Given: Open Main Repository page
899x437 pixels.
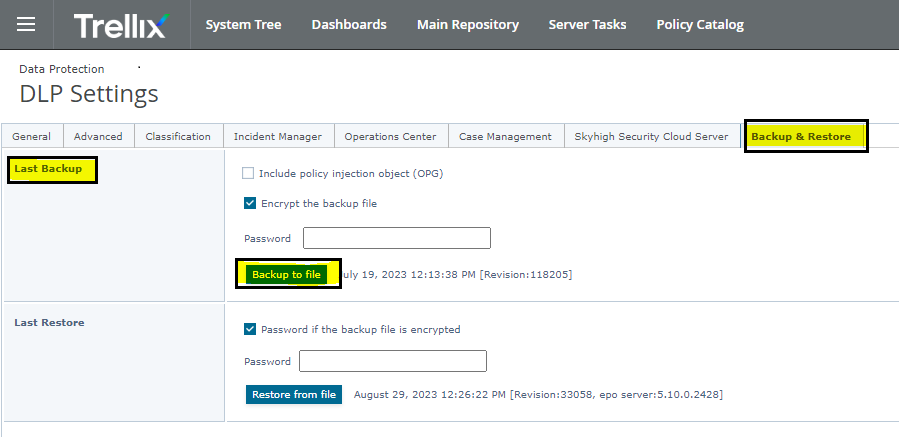Looking at the screenshot, I should (468, 25).
